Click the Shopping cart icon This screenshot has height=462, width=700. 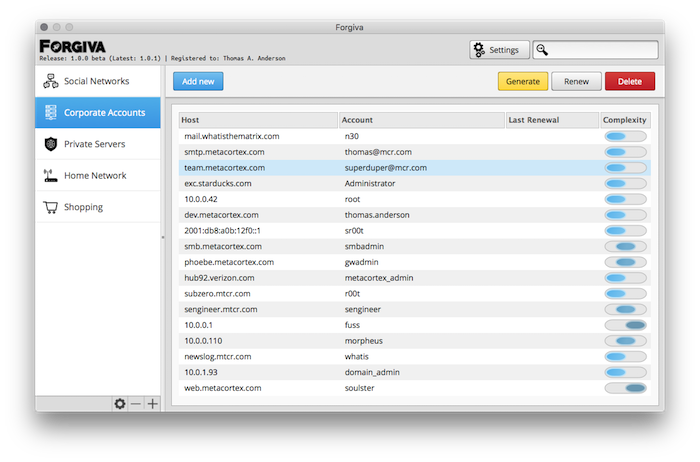[50, 207]
